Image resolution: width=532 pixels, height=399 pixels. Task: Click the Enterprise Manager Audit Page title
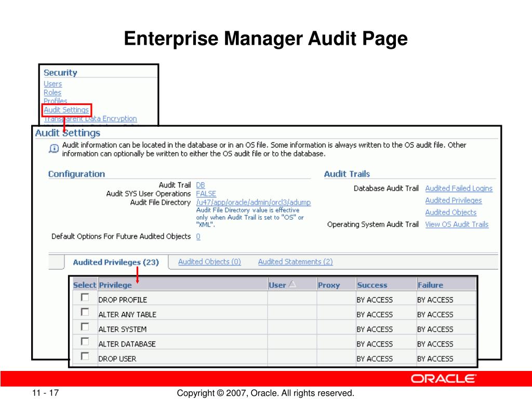tap(265, 38)
